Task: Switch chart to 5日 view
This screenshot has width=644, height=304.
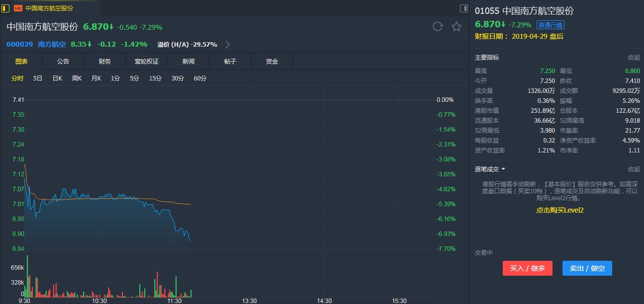Action: tap(38, 78)
